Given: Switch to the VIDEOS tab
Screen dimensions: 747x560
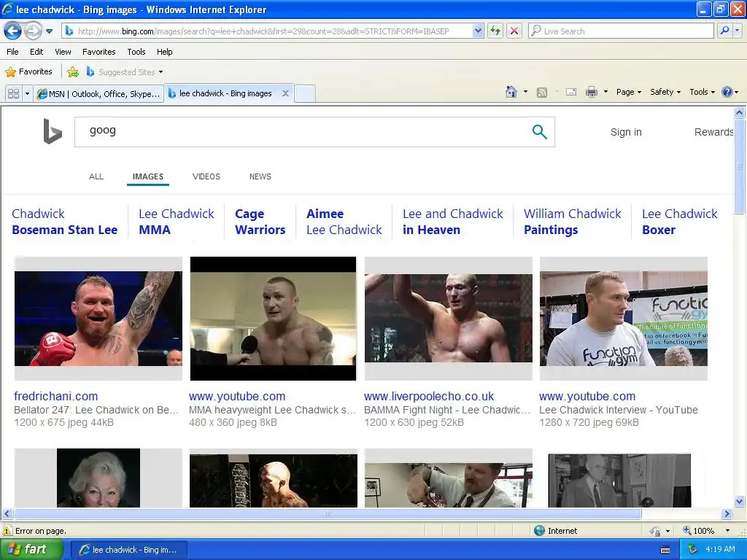Looking at the screenshot, I should (206, 176).
